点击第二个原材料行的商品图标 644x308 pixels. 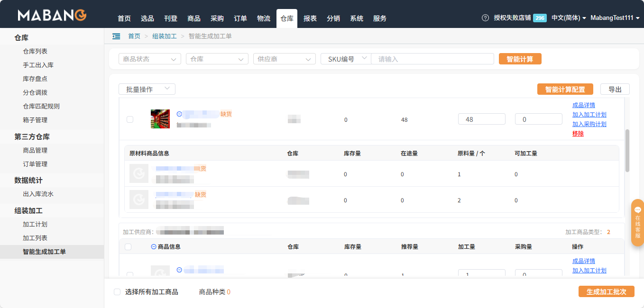click(138, 199)
